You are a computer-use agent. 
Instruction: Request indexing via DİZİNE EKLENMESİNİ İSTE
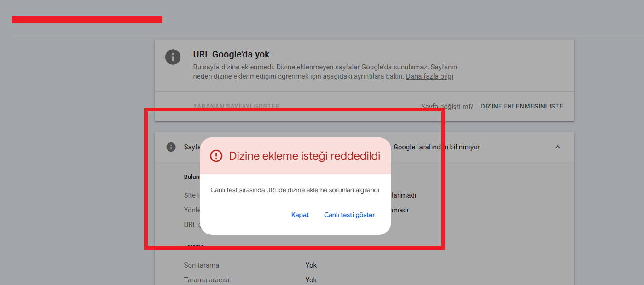point(522,106)
